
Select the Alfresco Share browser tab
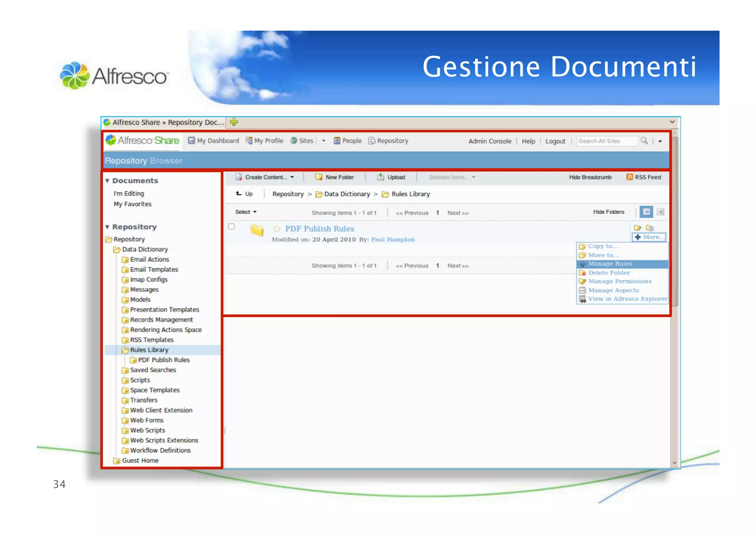click(164, 122)
